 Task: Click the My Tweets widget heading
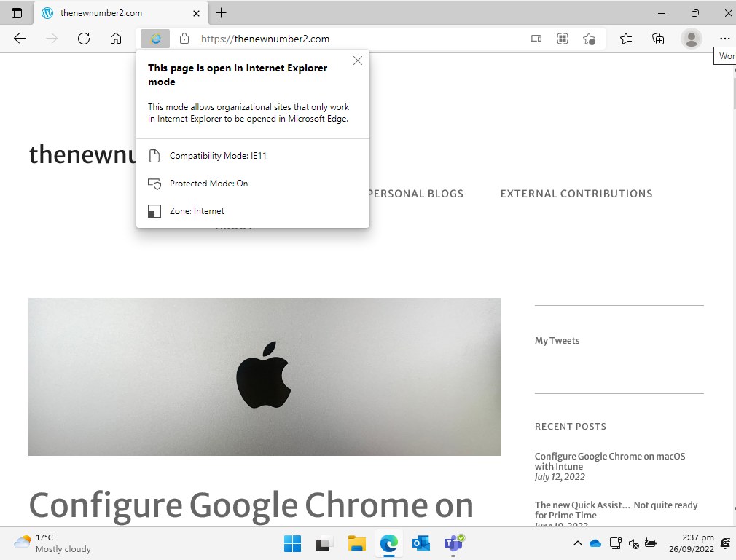click(x=557, y=341)
